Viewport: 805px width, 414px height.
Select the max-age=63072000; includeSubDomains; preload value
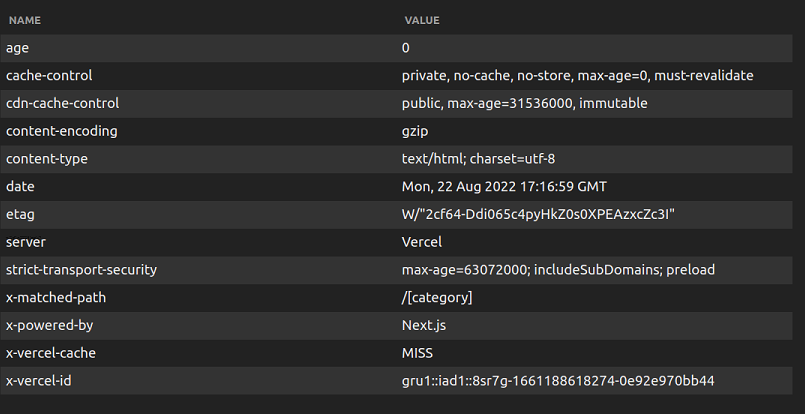[558, 270]
